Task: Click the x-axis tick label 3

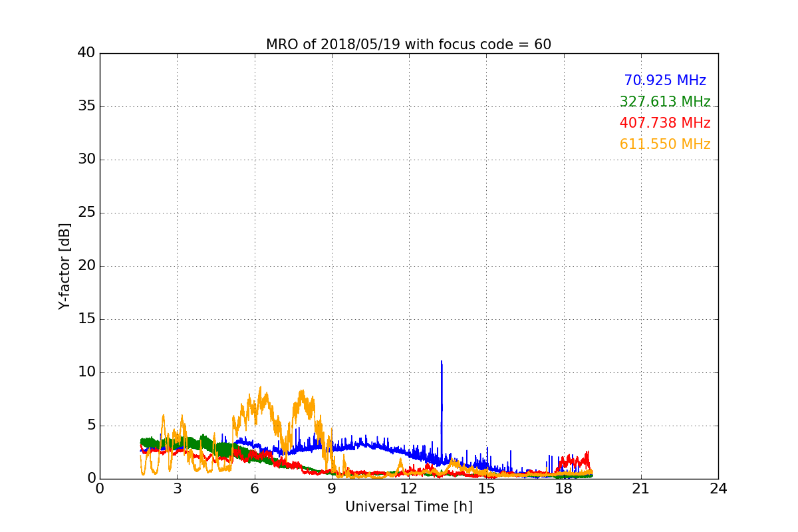Action: tap(177, 488)
